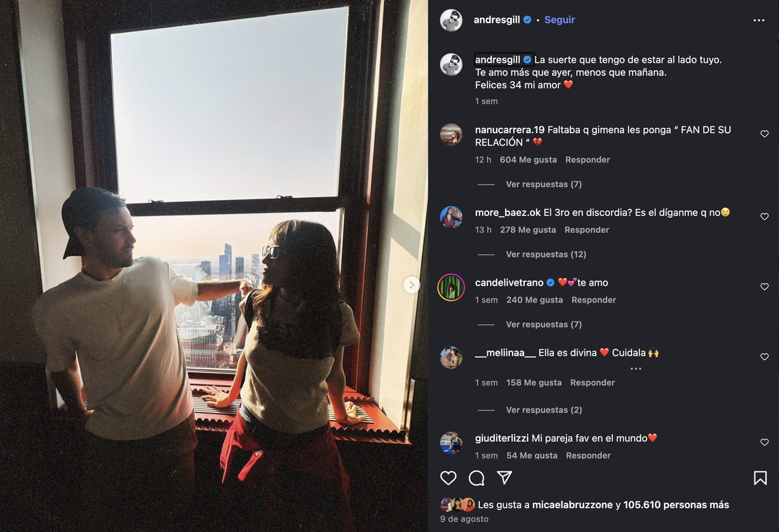This screenshot has width=779, height=532.
Task: Like the post with heart icon
Action: pyautogui.click(x=448, y=478)
